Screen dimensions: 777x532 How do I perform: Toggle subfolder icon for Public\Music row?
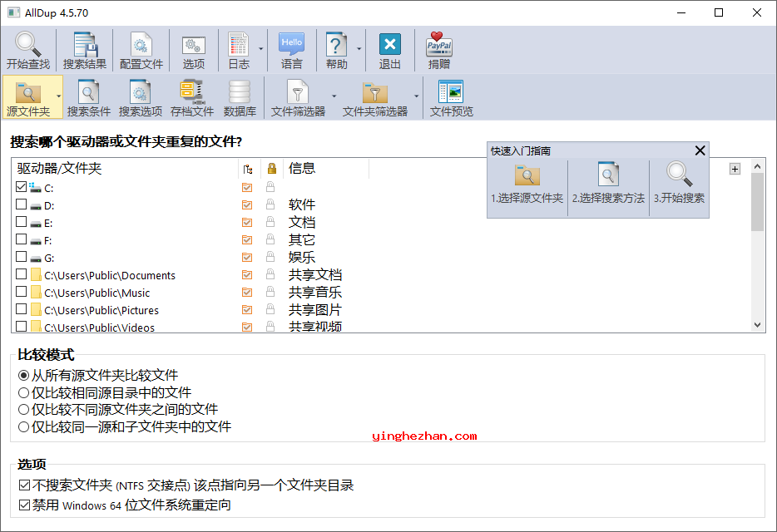click(247, 293)
